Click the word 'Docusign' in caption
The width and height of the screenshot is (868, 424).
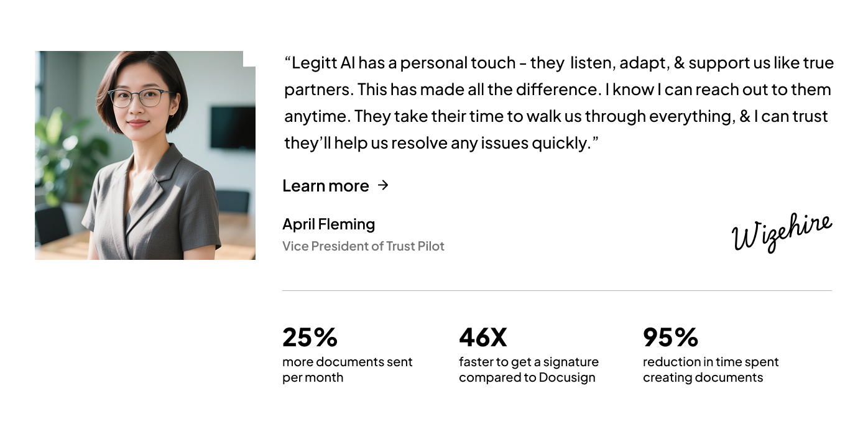pyautogui.click(x=567, y=378)
